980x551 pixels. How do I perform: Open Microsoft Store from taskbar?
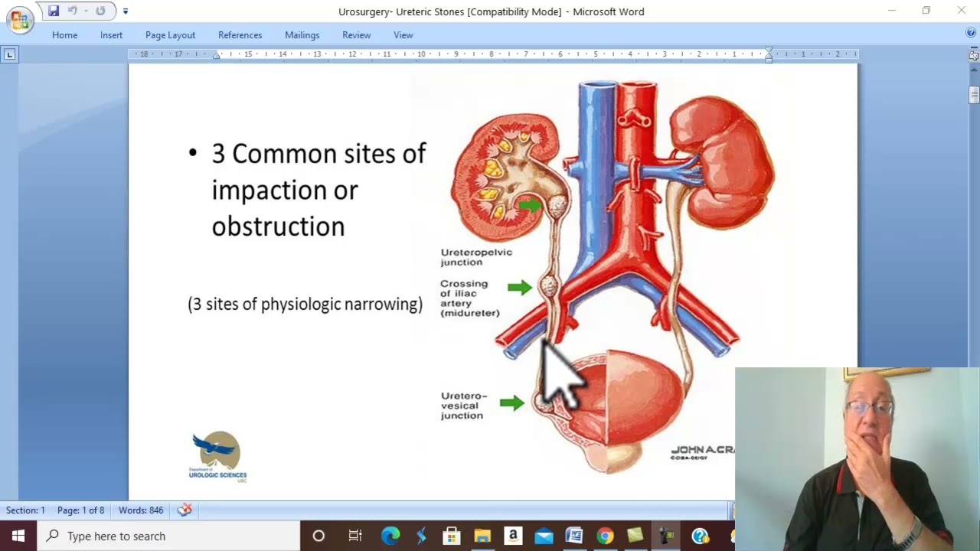[452, 536]
